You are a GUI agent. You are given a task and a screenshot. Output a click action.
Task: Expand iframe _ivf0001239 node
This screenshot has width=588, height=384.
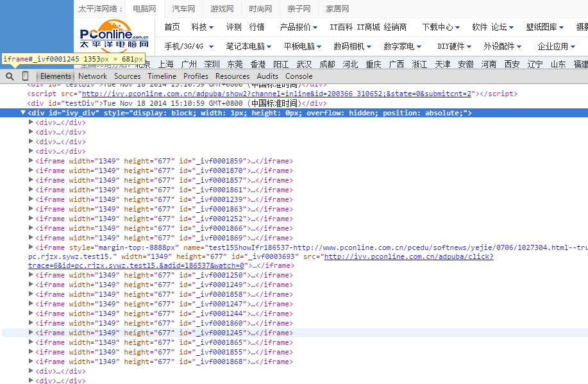coord(31,199)
